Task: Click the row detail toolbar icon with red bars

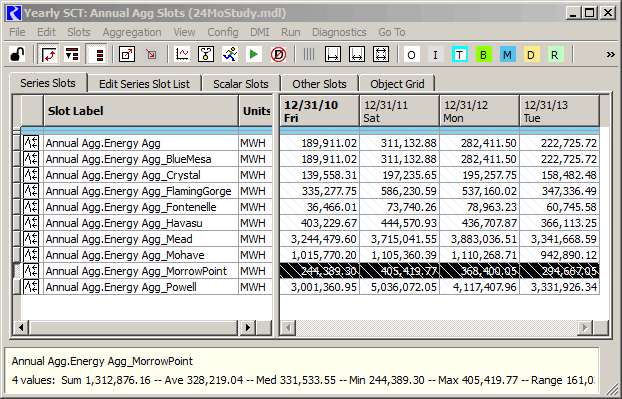Action: (x=72, y=54)
